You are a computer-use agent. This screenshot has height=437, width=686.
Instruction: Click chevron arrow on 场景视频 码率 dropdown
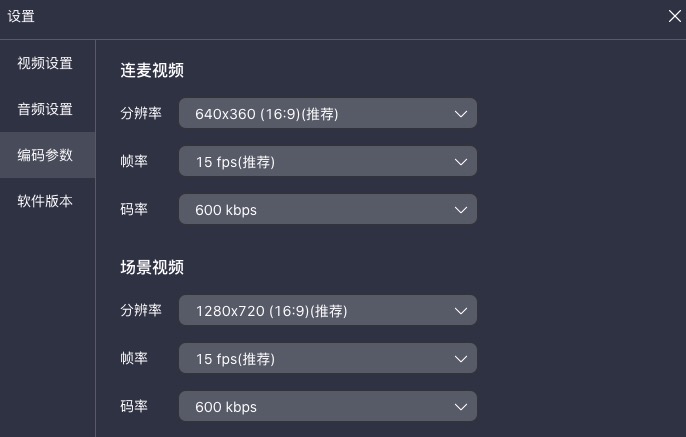461,407
